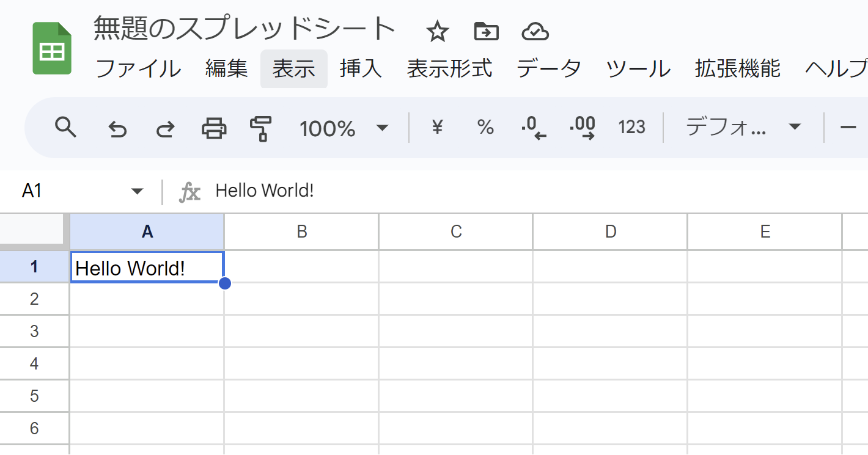Screen dimensions: 868x455
Task: Open the name box dropdown next to A1
Action: pos(136,191)
